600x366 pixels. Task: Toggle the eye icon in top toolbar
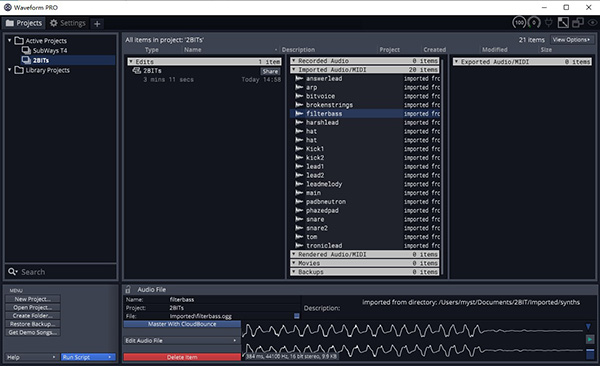coord(592,23)
